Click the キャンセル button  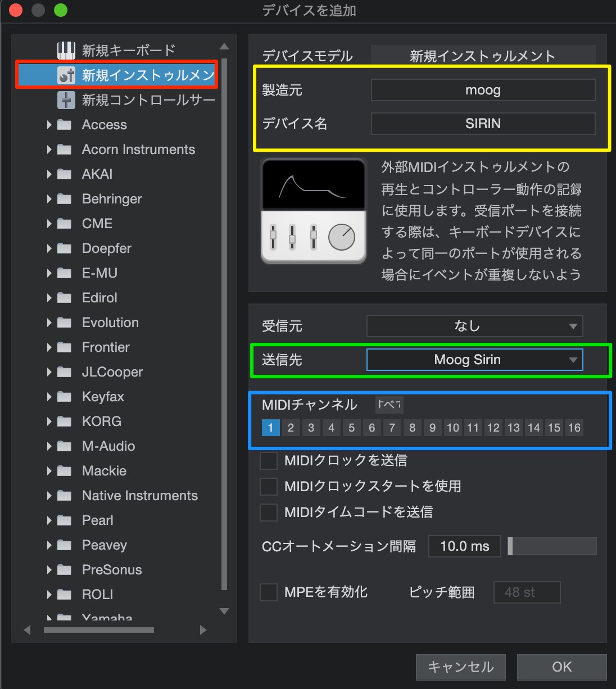point(461,667)
